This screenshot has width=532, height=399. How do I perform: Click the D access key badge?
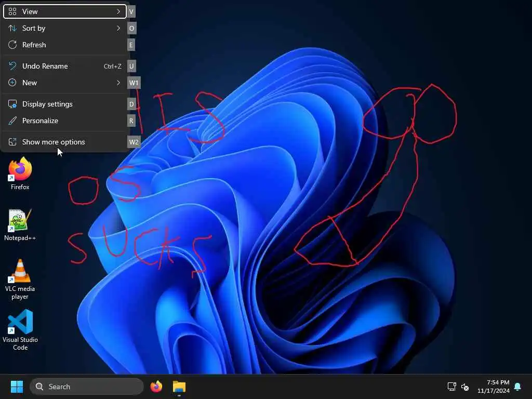click(x=131, y=104)
